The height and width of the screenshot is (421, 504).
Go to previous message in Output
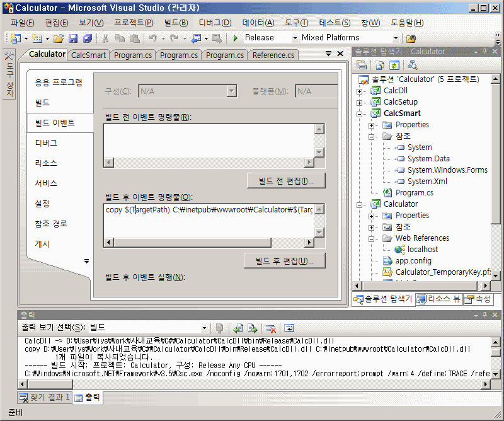coord(238,328)
